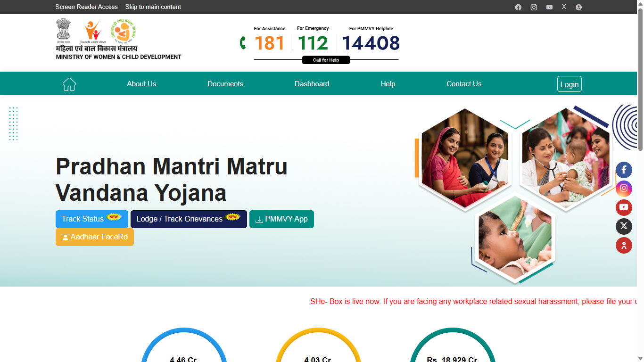Screen dimensions: 644x362
Task: Download the PMMVY App
Action: (281, 219)
